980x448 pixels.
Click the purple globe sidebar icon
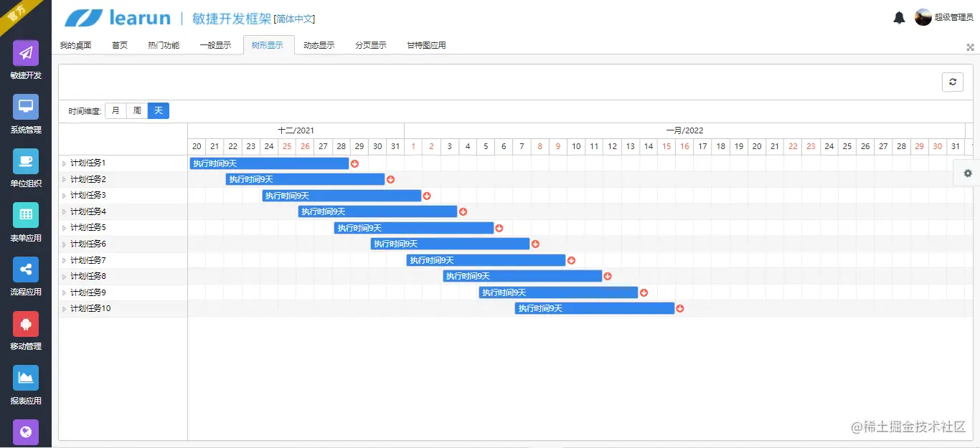pyautogui.click(x=26, y=432)
